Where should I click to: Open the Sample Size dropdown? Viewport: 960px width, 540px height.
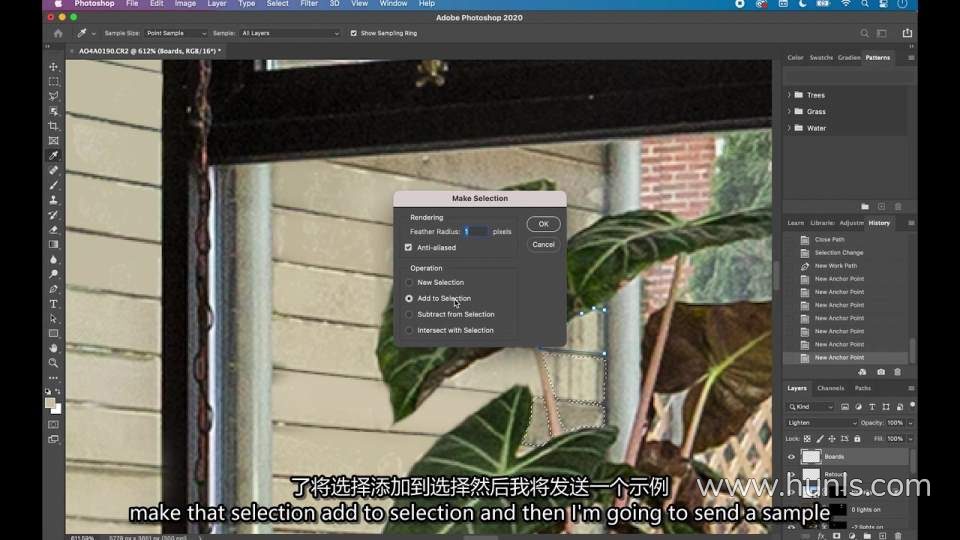176,33
